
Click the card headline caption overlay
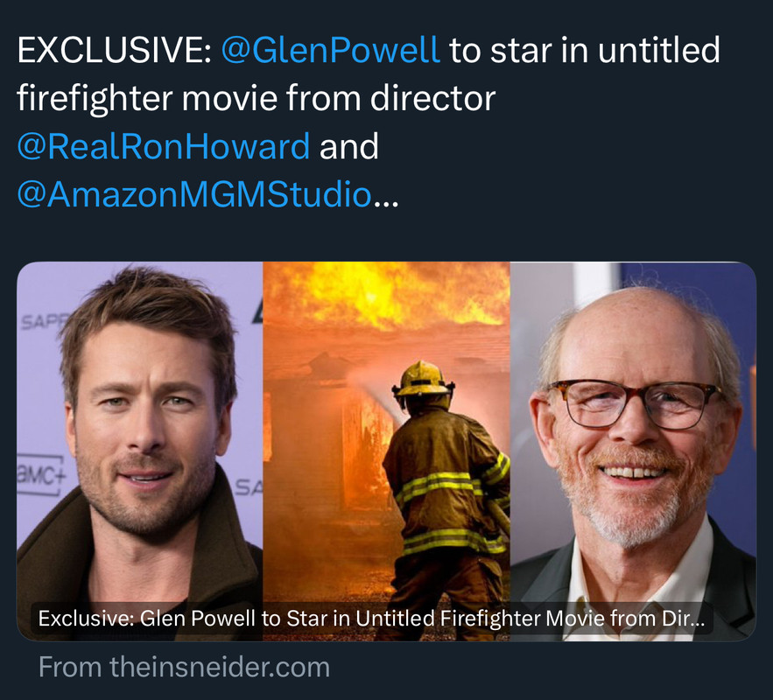pos(372,619)
